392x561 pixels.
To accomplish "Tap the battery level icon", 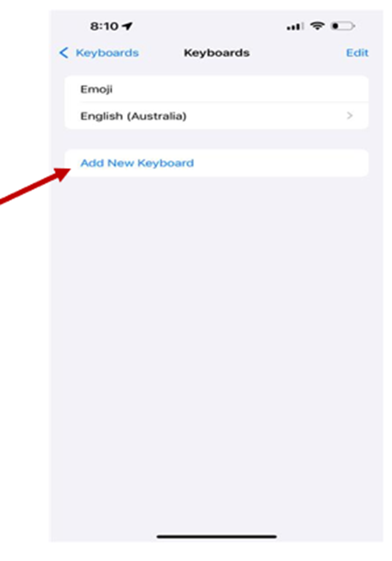I will [x=343, y=27].
